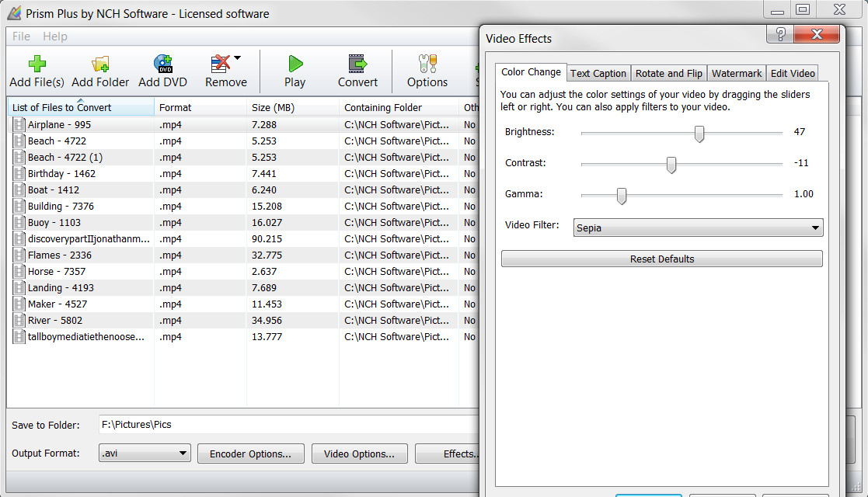This screenshot has width=868, height=497.
Task: Open the File menu
Action: 20,36
